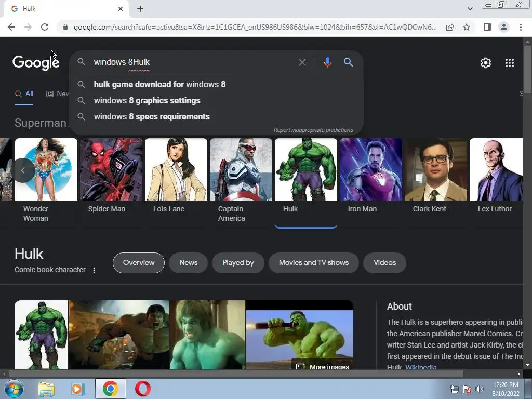Open Windows Start menu

14,389
